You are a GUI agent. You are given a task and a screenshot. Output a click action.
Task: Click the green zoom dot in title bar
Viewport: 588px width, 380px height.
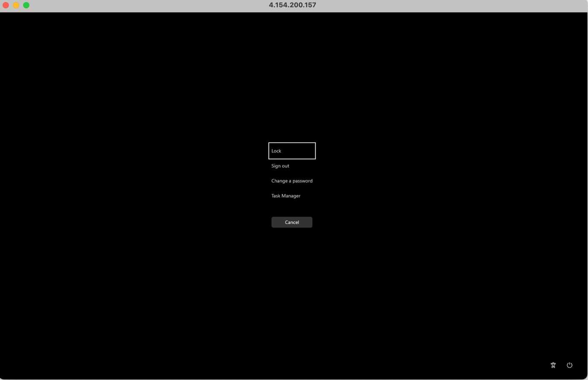point(26,5)
